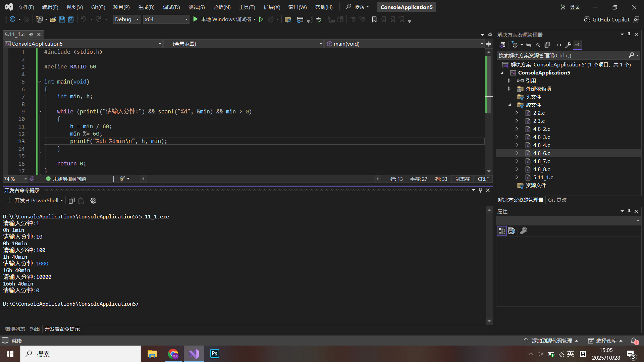Start debugging with 本地 Windows 调试器

coord(222,19)
